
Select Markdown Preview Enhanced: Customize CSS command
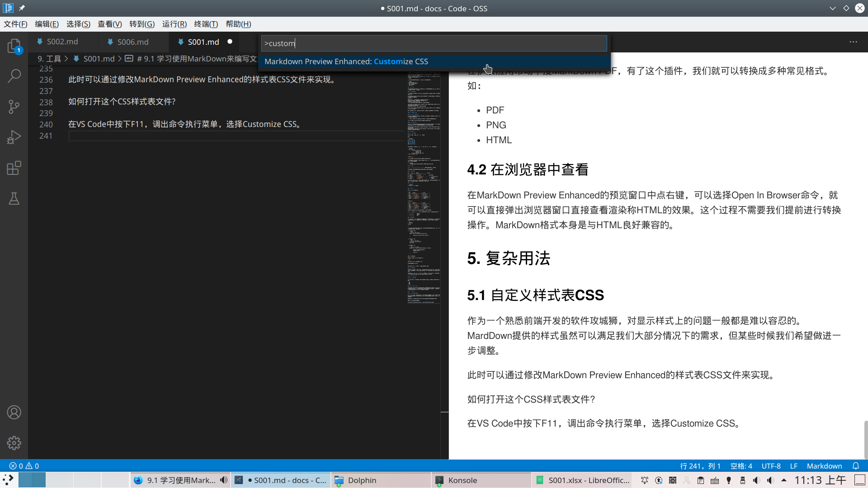pos(346,61)
